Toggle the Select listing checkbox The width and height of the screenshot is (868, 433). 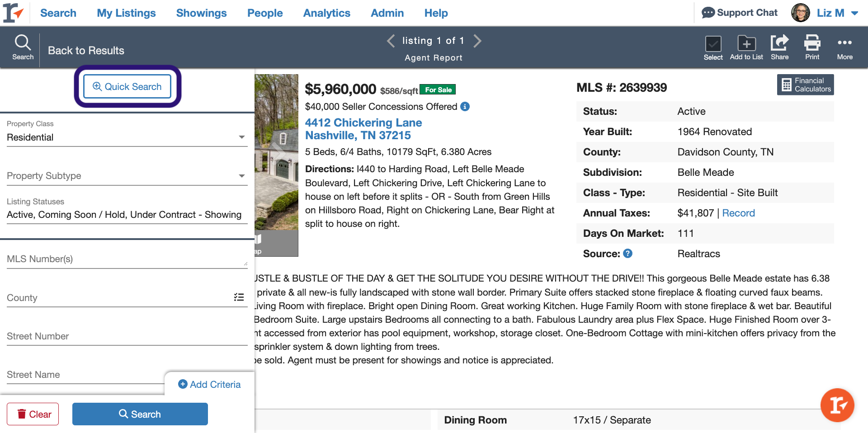[x=713, y=44]
